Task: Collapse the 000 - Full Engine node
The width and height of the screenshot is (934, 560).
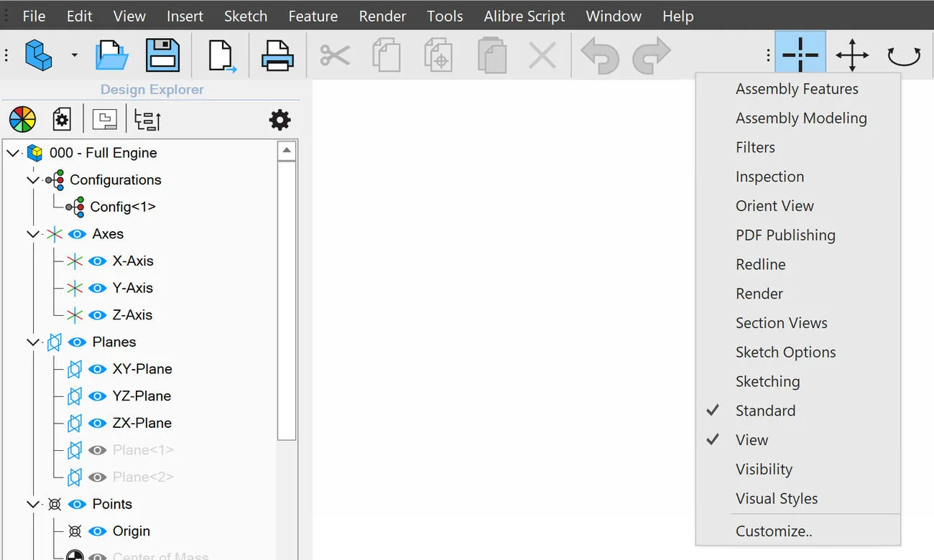Action: tap(13, 153)
